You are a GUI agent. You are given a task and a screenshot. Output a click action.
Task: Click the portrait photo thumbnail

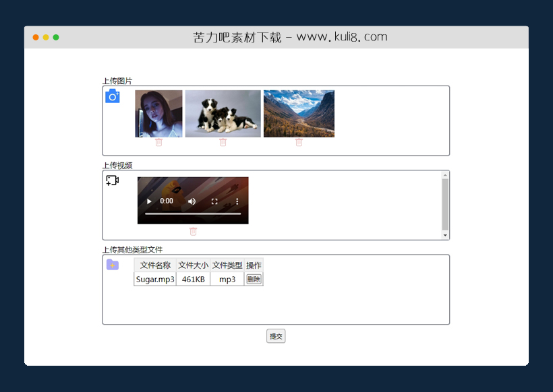(158, 113)
